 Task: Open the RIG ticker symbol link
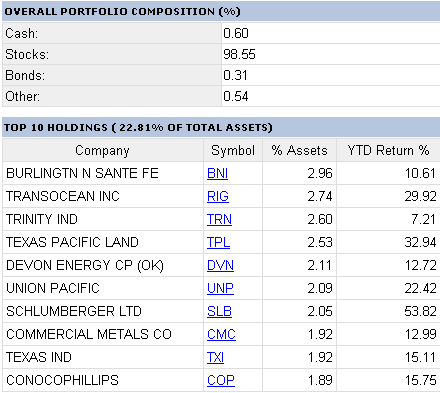(218, 197)
